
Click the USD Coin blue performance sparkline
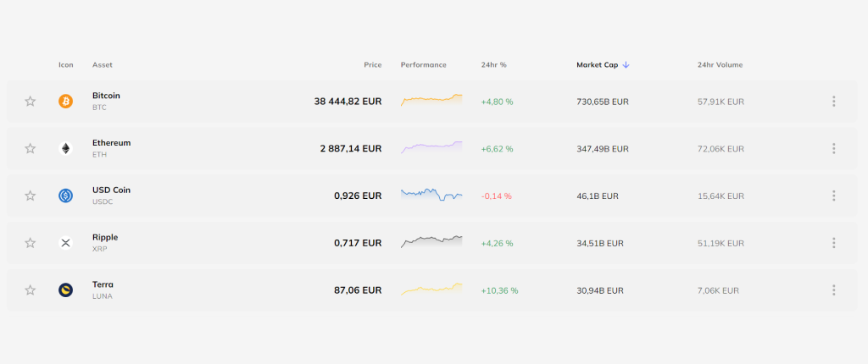coord(431,195)
